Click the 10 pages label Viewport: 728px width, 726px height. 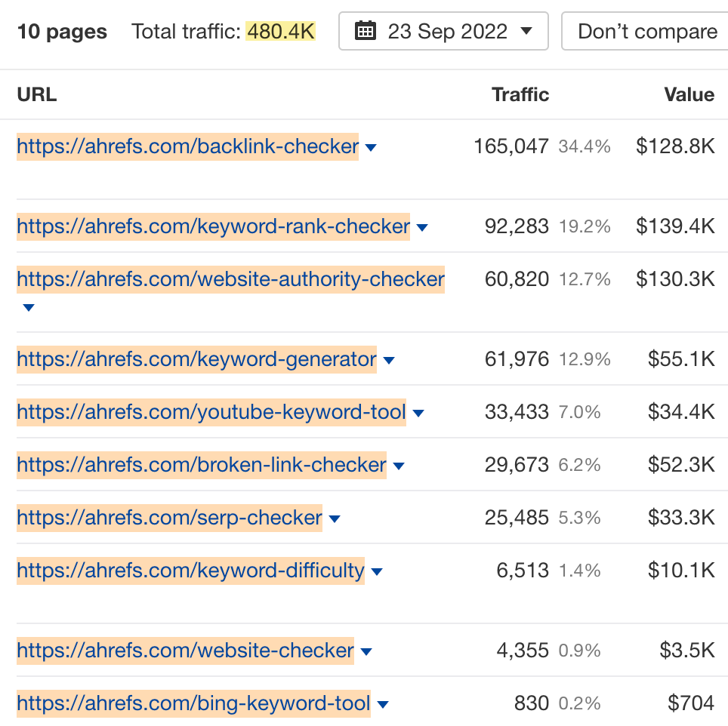pyautogui.click(x=61, y=31)
